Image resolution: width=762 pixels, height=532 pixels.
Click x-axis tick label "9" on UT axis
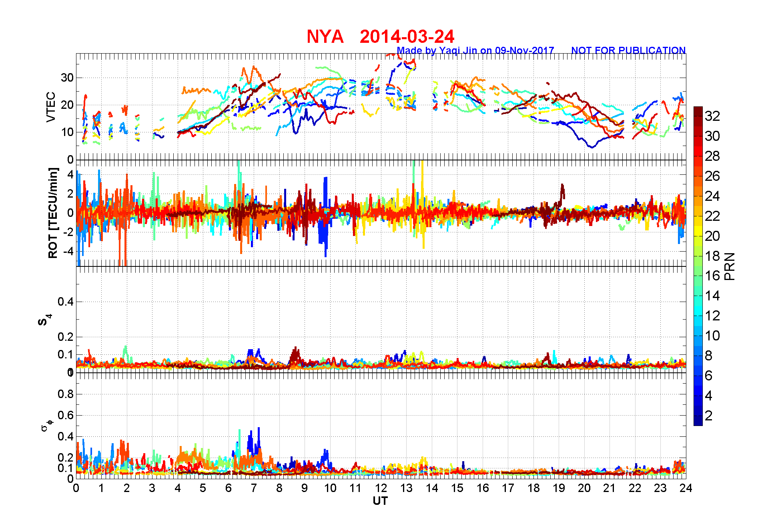point(305,488)
